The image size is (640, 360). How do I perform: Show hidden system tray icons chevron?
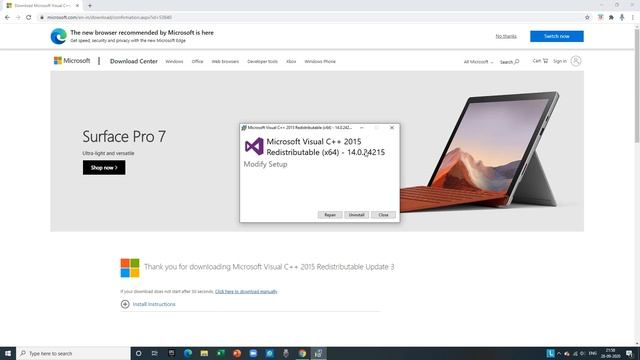coord(559,353)
